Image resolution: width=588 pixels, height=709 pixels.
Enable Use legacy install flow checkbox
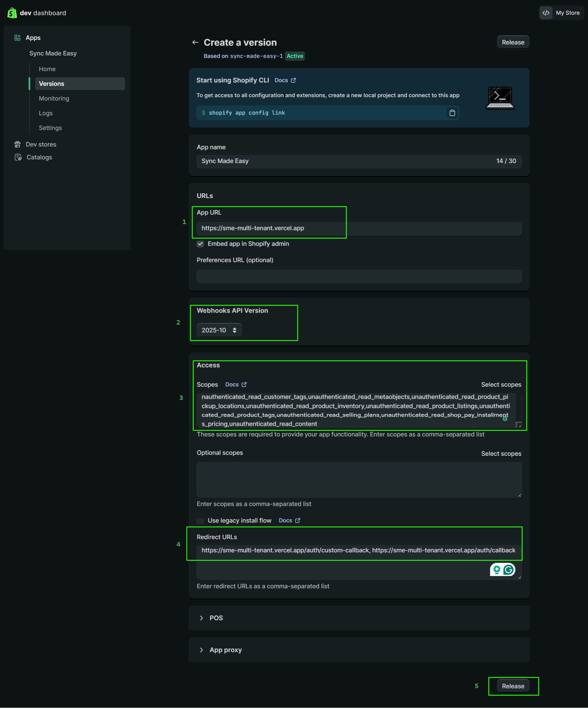pos(200,520)
